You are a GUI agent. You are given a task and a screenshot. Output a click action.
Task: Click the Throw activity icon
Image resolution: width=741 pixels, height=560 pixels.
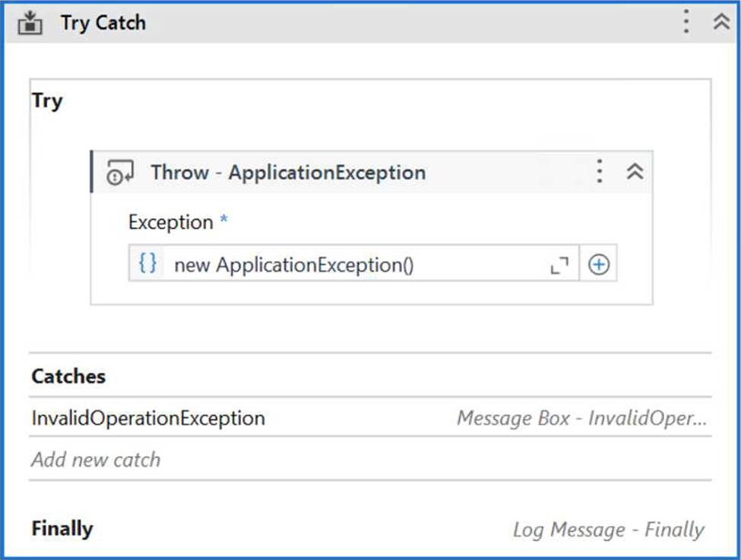[120, 172]
